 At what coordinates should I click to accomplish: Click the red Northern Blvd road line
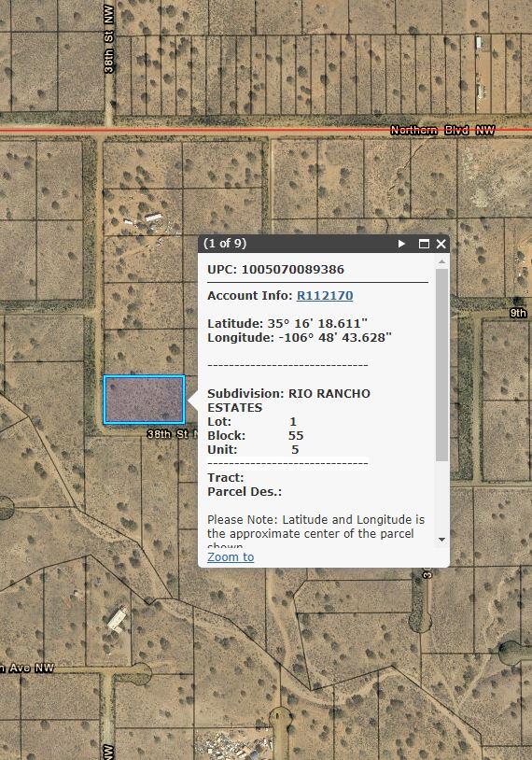(194, 131)
